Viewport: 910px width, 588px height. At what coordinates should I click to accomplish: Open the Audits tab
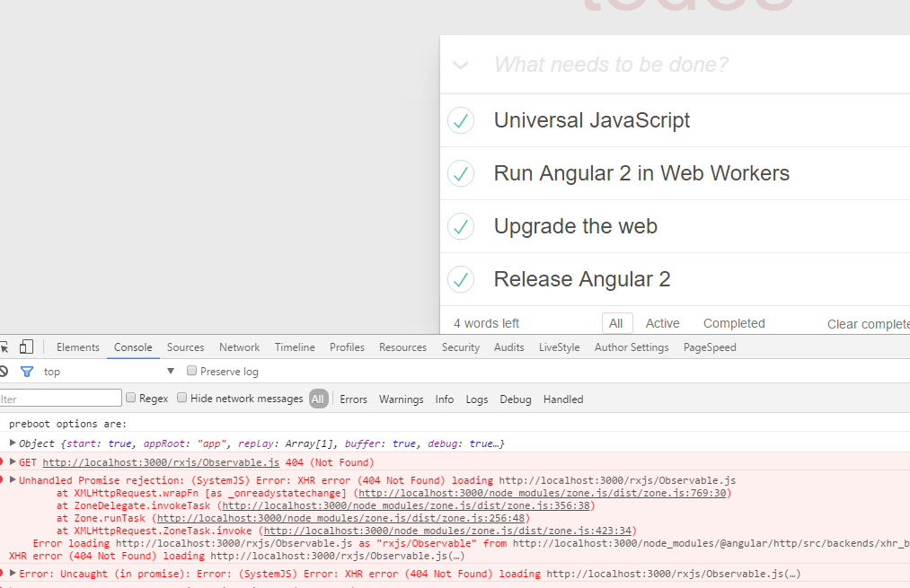509,347
